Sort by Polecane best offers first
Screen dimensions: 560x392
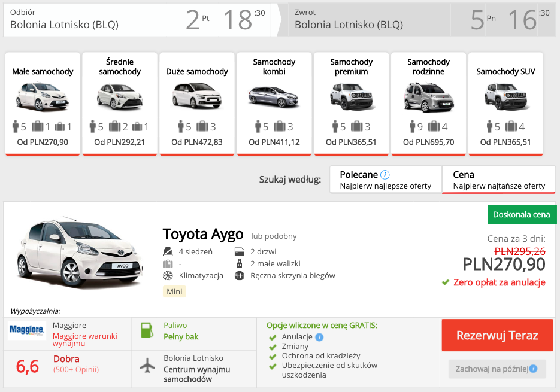pos(386,180)
